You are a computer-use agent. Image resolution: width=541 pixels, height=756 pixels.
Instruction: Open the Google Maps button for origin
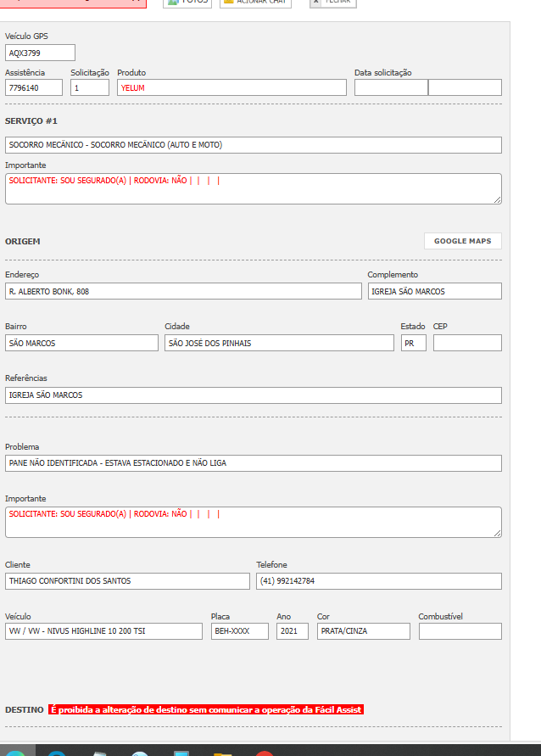pos(462,241)
